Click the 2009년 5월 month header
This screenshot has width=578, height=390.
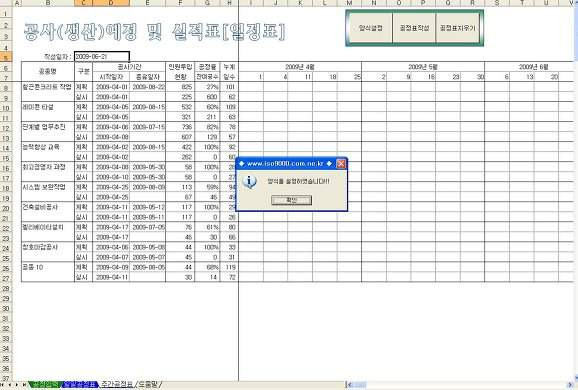click(423, 67)
